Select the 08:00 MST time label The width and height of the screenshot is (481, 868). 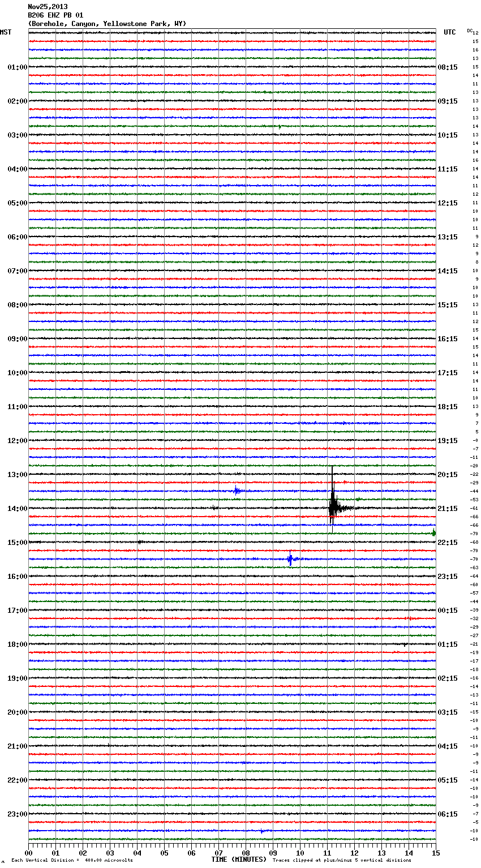pyautogui.click(x=18, y=305)
